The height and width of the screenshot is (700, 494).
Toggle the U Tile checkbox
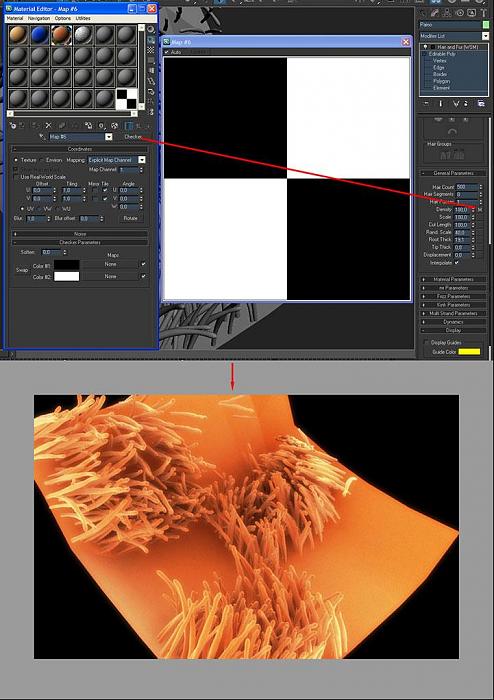coord(105,190)
